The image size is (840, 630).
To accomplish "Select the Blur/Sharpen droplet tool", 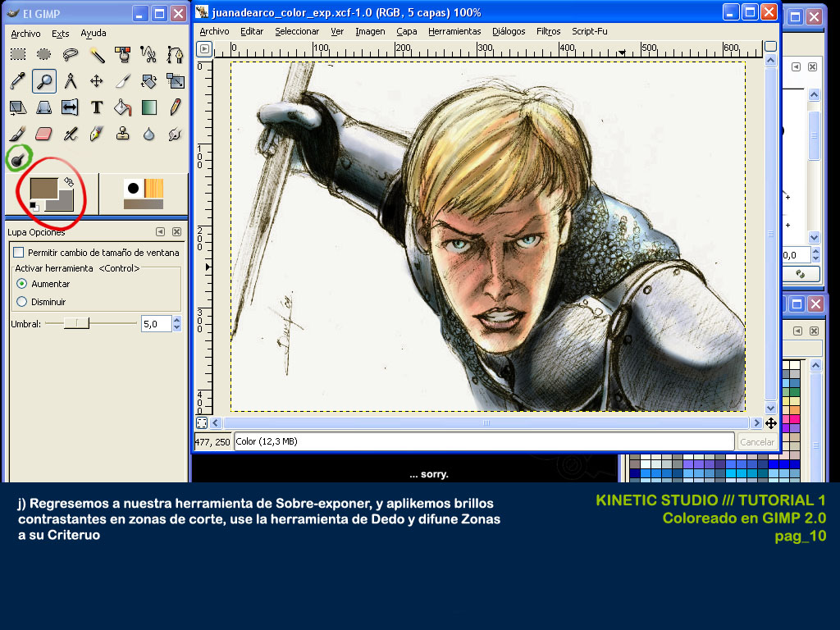I will point(148,134).
